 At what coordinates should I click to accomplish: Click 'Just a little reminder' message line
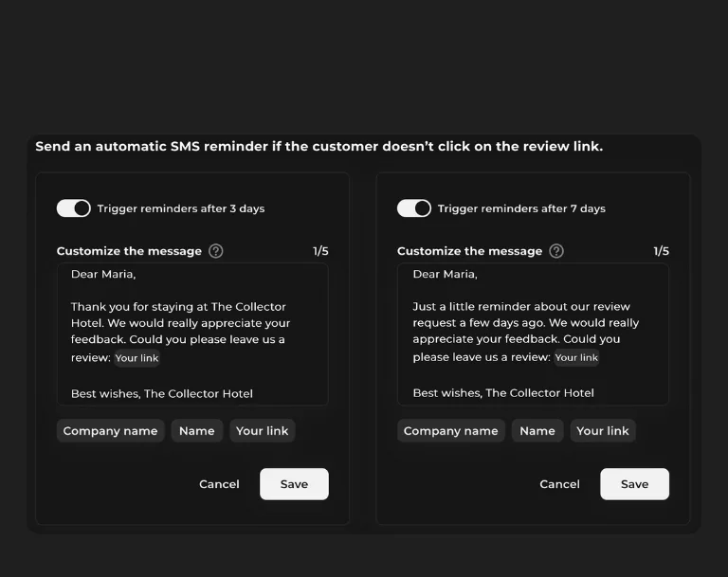click(521, 306)
